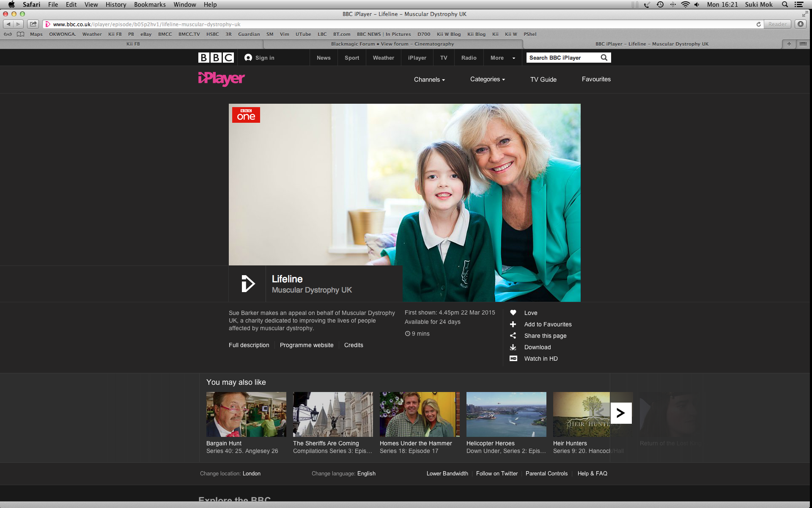Open the Bookmarks menu
Screen dimensions: 812x508
[150, 5]
